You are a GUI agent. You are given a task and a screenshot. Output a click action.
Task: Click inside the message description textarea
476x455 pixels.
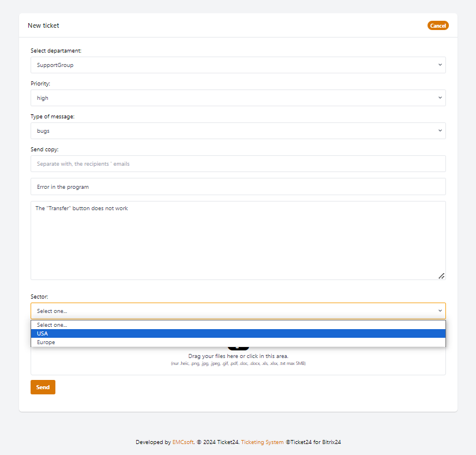pyautogui.click(x=238, y=240)
